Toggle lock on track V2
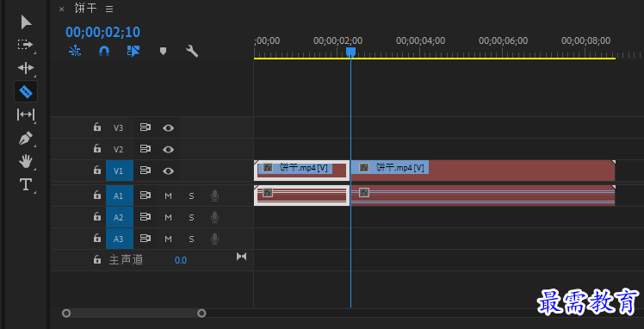The image size is (644, 329). (97, 148)
